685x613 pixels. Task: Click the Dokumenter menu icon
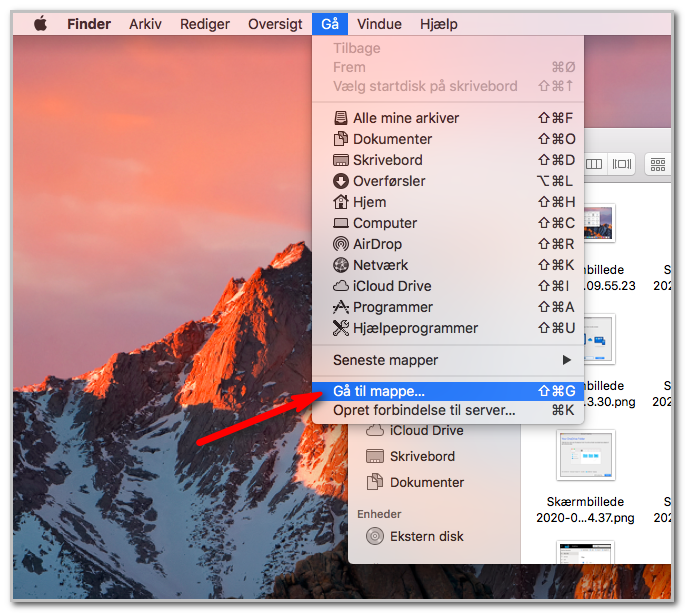pos(341,139)
